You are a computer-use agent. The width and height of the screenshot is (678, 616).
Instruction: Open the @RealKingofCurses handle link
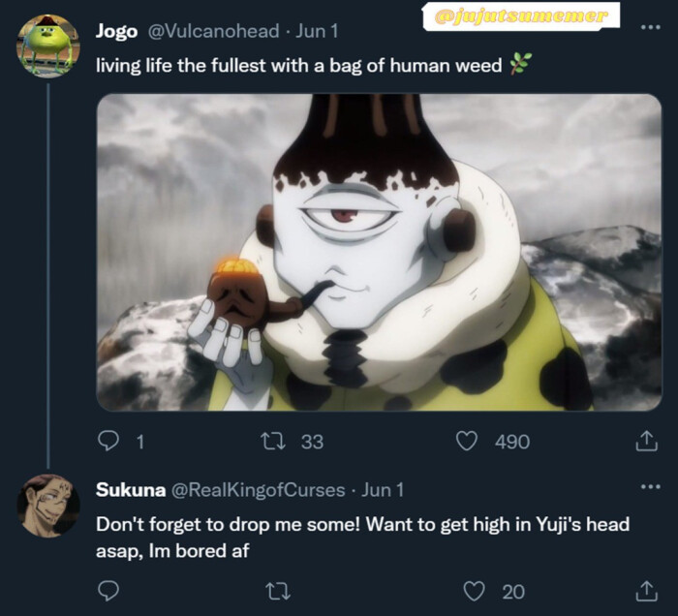click(258, 490)
